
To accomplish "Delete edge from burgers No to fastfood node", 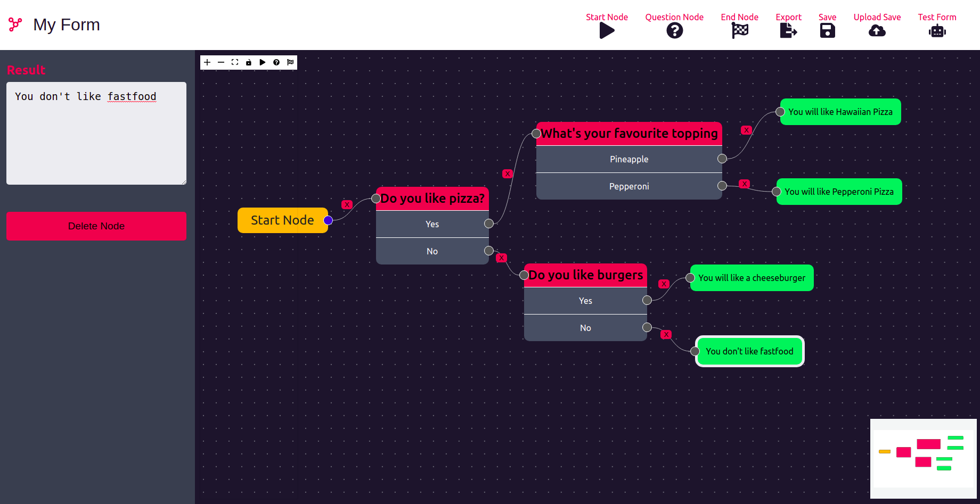I will [x=666, y=334].
